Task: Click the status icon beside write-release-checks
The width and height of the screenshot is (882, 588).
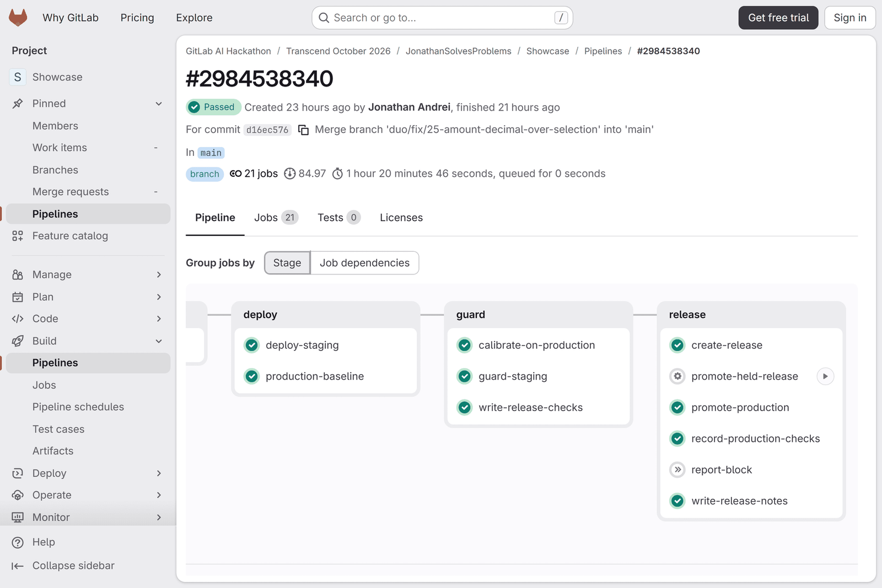Action: pyautogui.click(x=465, y=407)
